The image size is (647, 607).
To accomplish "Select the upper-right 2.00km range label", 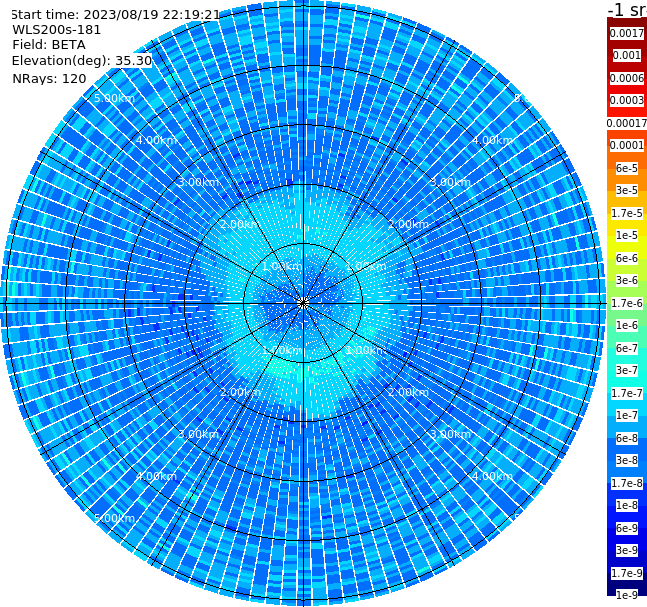I will (409, 224).
